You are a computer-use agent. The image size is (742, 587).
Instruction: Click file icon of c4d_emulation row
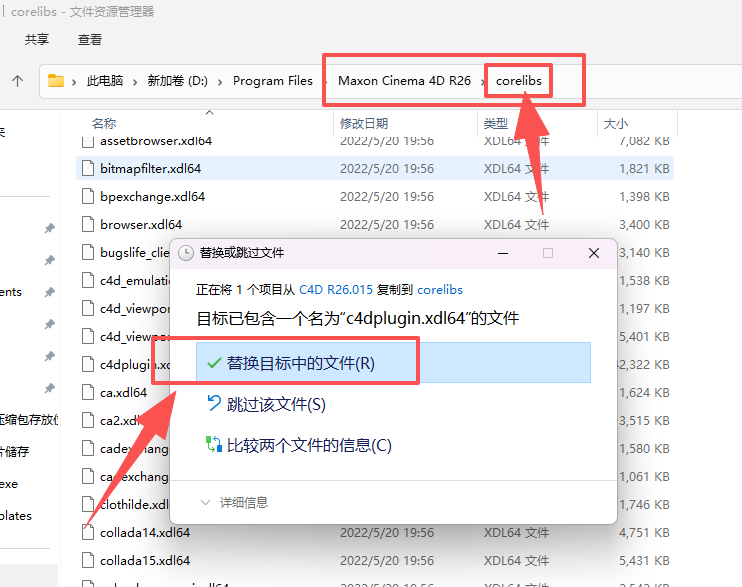click(88, 280)
